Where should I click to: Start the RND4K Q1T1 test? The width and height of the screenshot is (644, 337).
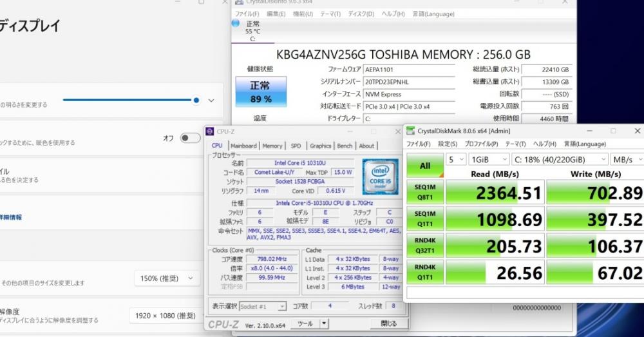point(425,272)
